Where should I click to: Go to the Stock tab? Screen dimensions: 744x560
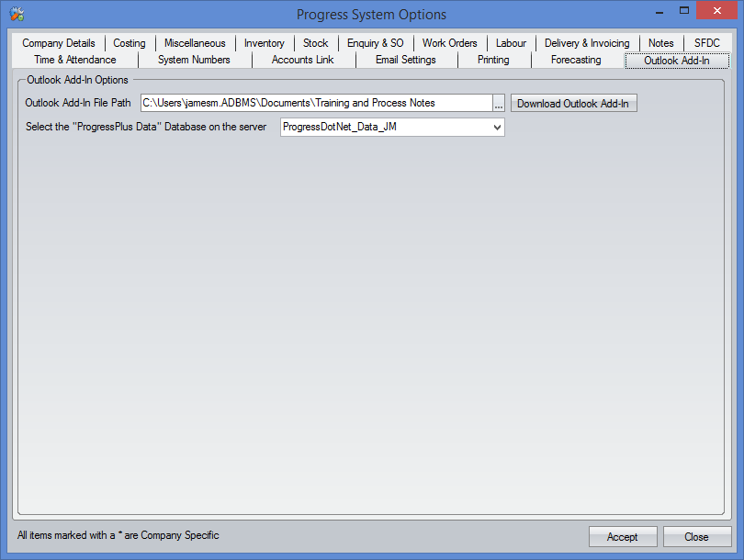click(x=316, y=43)
